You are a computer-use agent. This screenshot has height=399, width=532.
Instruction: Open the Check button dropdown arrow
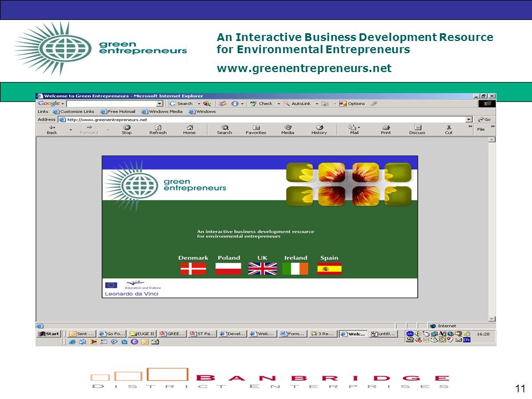tap(279, 104)
